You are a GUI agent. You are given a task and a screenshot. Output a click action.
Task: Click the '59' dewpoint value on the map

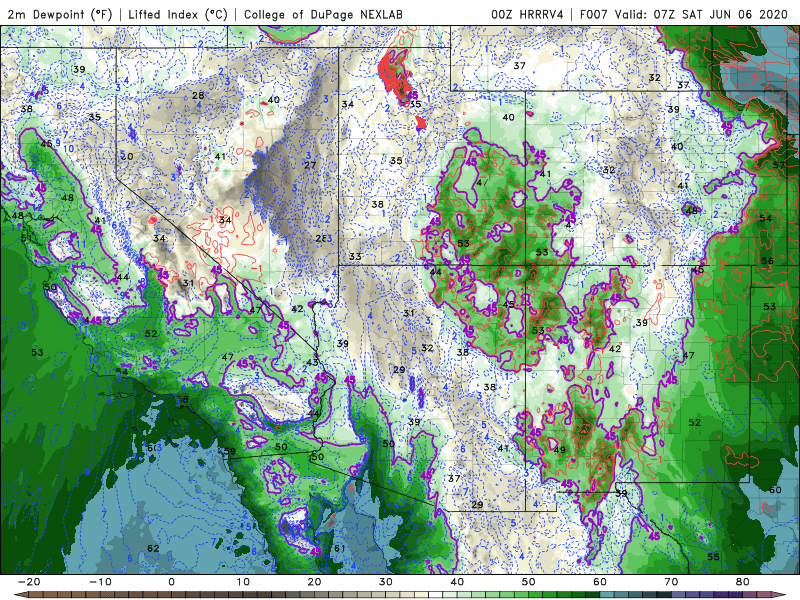pos(230,451)
